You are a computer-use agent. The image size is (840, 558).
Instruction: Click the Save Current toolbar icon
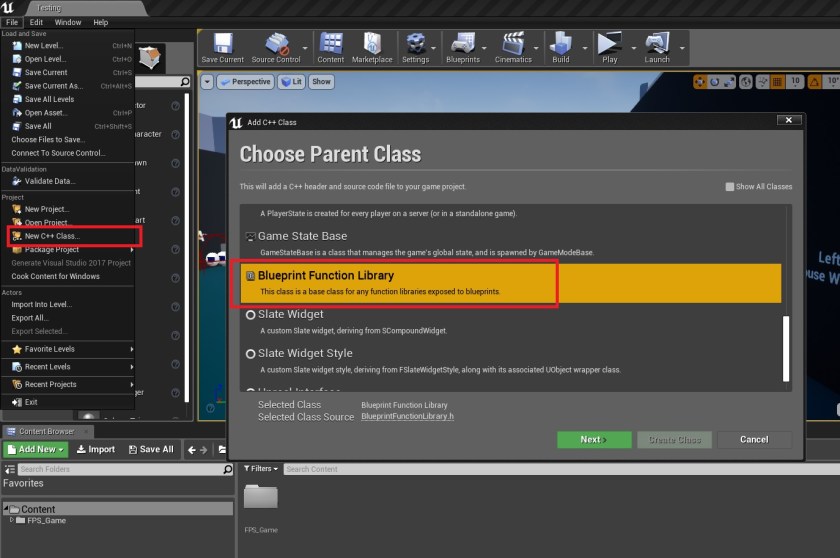tap(222, 47)
